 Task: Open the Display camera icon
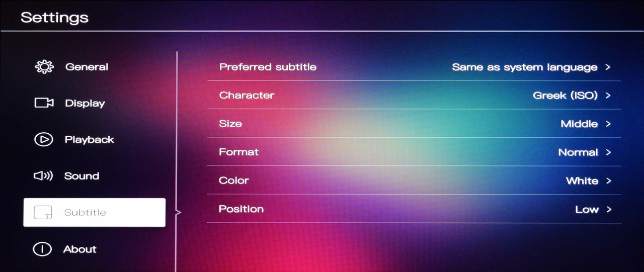coord(44,103)
